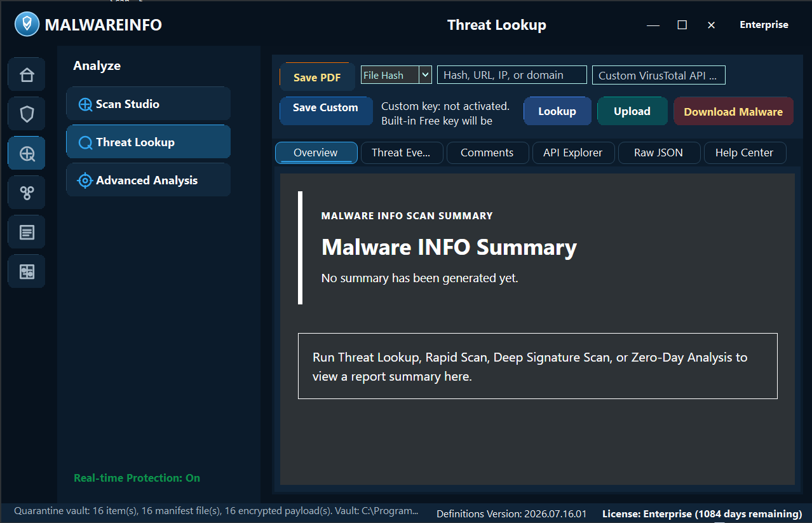Click the Enterprise label in title bar

click(x=764, y=25)
